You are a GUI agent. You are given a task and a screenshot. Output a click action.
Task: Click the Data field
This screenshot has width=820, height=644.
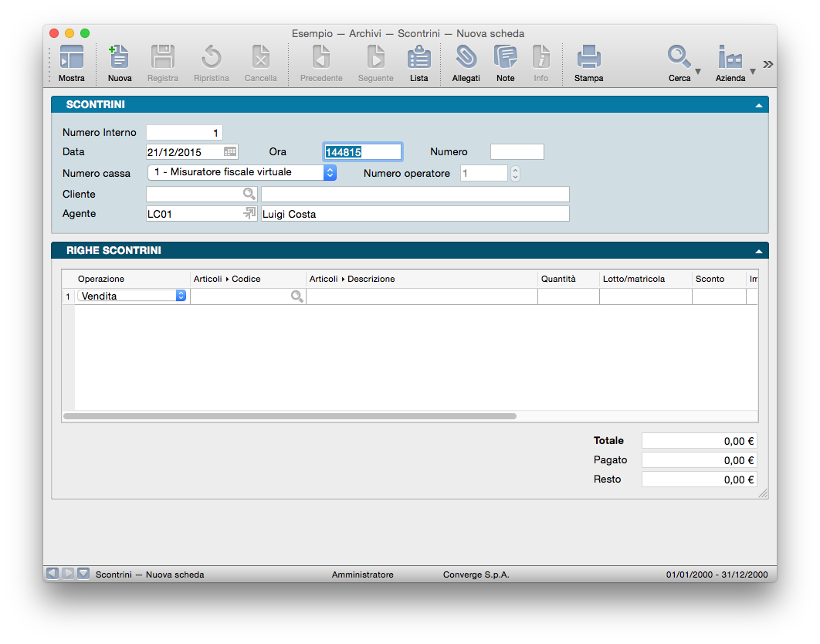click(x=185, y=151)
